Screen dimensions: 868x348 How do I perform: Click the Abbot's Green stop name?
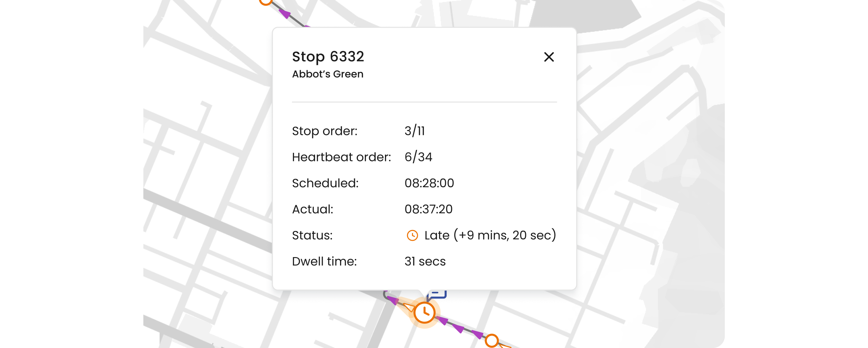click(x=327, y=74)
